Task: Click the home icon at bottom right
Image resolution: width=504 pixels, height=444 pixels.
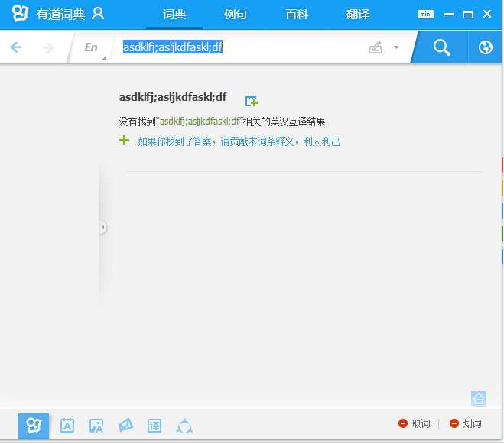Action: tap(479, 399)
